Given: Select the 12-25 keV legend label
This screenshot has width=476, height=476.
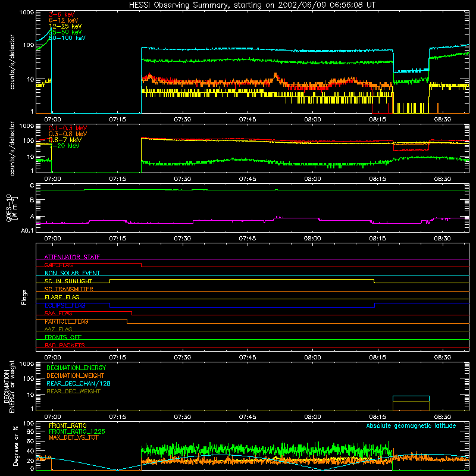Looking at the screenshot, I should [65, 26].
